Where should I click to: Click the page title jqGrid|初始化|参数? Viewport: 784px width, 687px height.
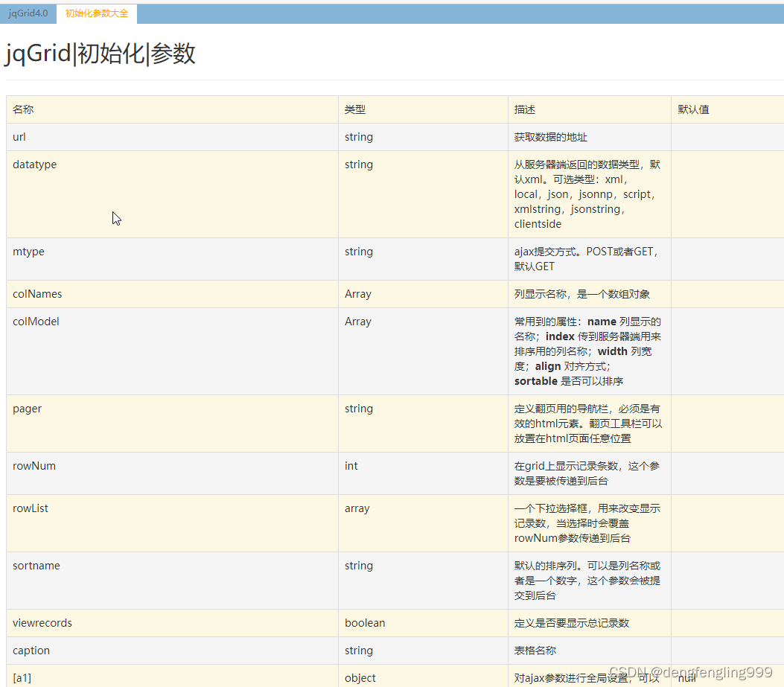click(101, 53)
